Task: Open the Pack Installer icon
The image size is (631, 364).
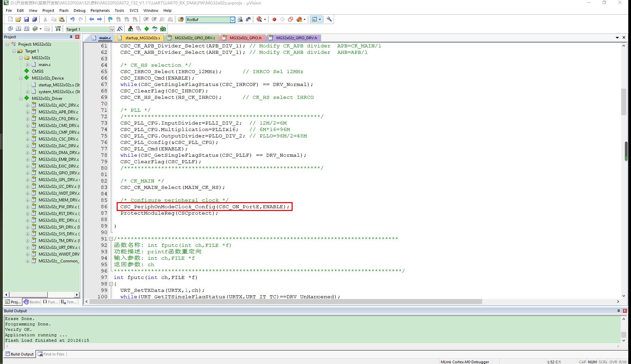Action: [163, 29]
